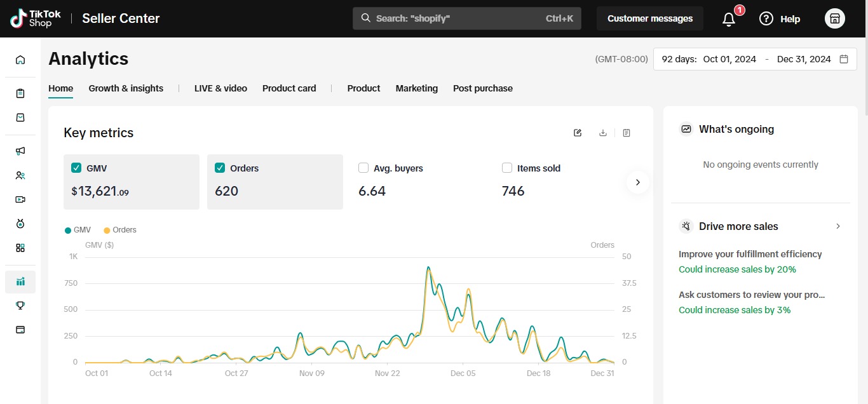Expand Drive more sales with its chevron
Image resolution: width=868 pixels, height=404 pixels.
pyautogui.click(x=838, y=226)
